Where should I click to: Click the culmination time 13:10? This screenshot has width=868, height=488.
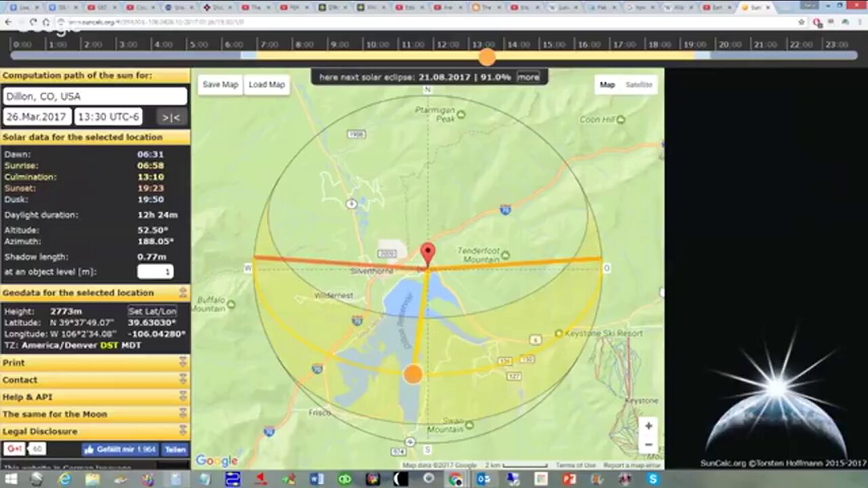click(x=150, y=177)
